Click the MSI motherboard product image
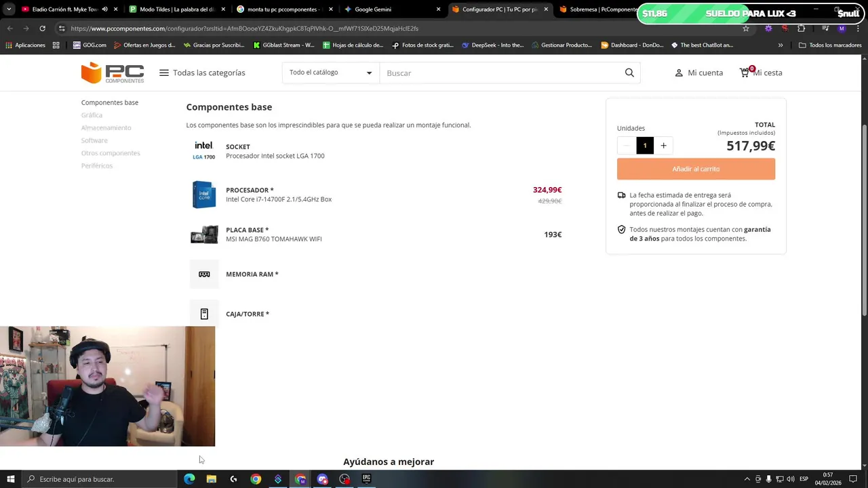Image resolution: width=868 pixels, height=488 pixels. pyautogui.click(x=204, y=235)
